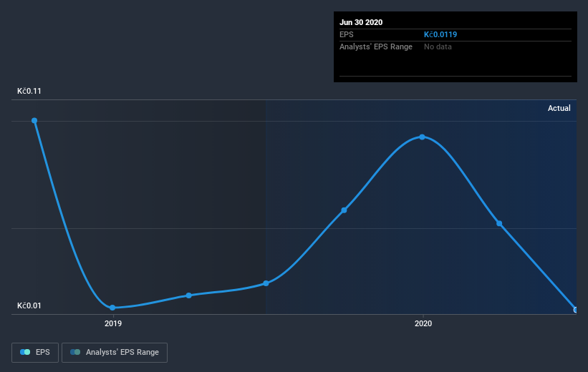Click the '2019' x-axis label
The height and width of the screenshot is (372, 588).
[x=113, y=323]
